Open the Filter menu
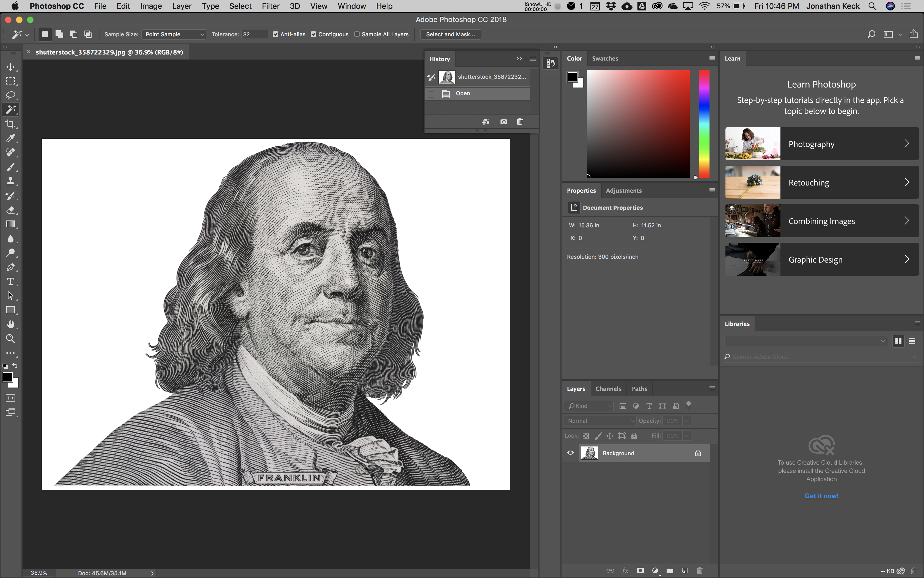 click(271, 6)
